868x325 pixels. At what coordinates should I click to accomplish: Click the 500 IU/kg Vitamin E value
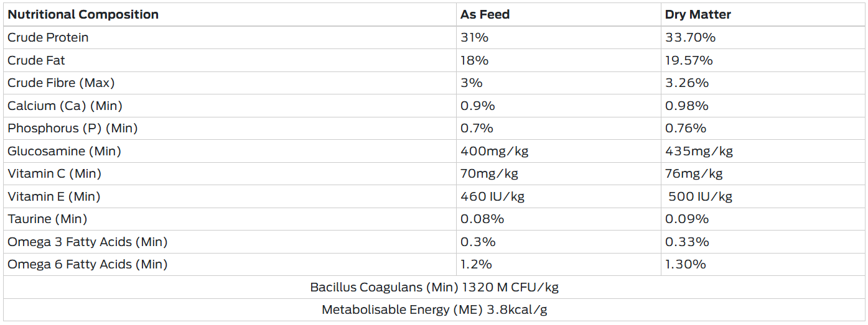tap(700, 196)
